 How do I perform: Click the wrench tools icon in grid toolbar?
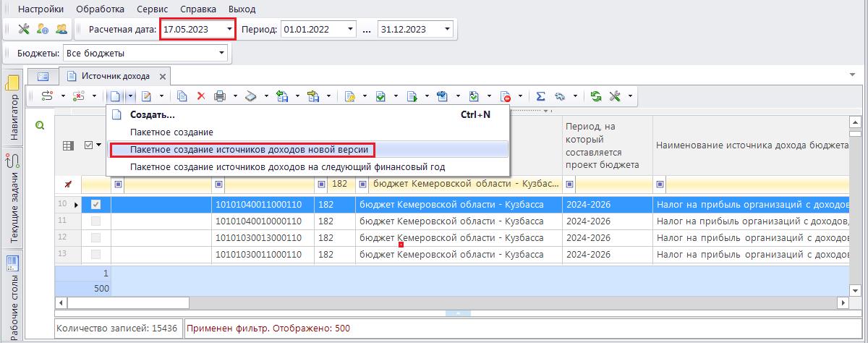(616, 96)
